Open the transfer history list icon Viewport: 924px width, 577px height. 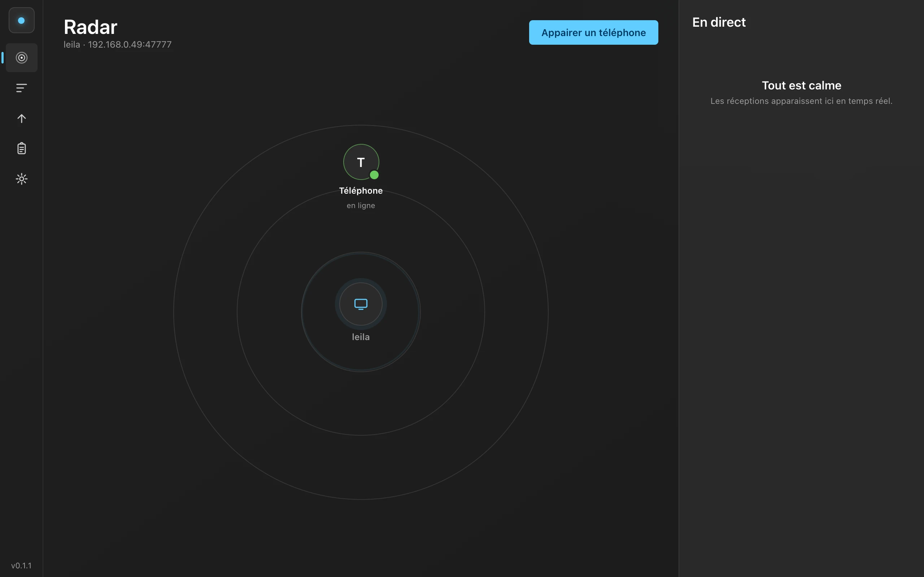point(21,88)
